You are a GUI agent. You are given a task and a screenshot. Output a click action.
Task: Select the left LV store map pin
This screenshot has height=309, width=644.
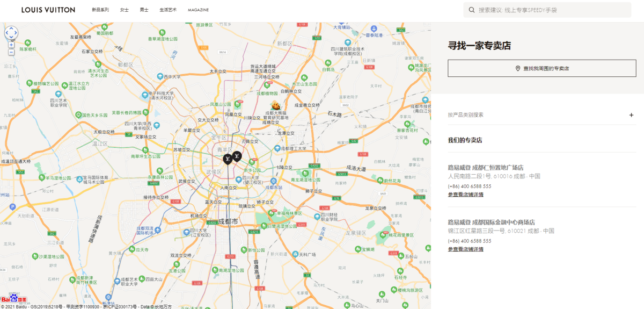[x=227, y=159]
